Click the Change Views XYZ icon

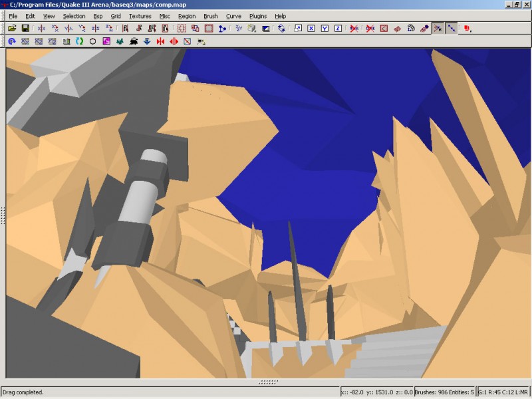click(239, 29)
